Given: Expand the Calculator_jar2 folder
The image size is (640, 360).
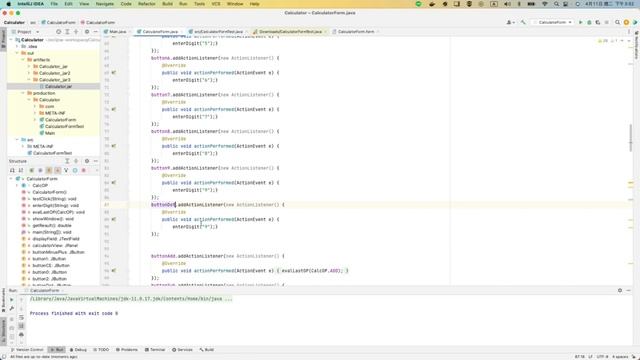Looking at the screenshot, I should [x=29, y=73].
